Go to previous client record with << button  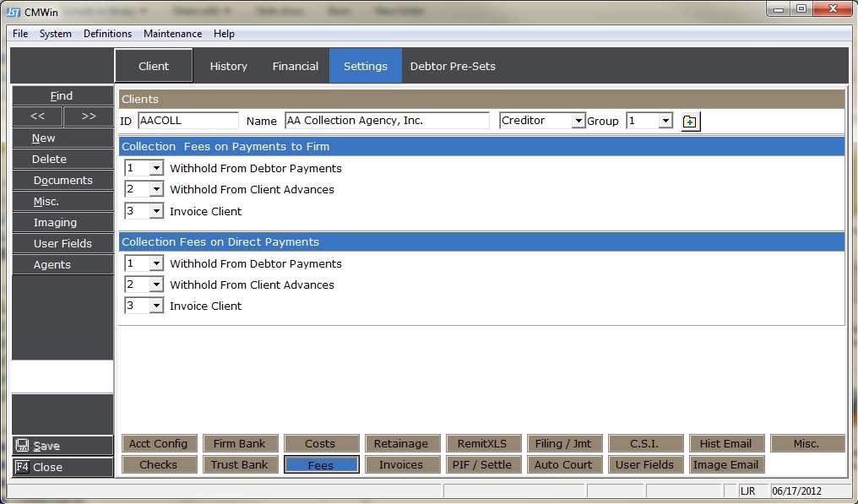tap(36, 117)
